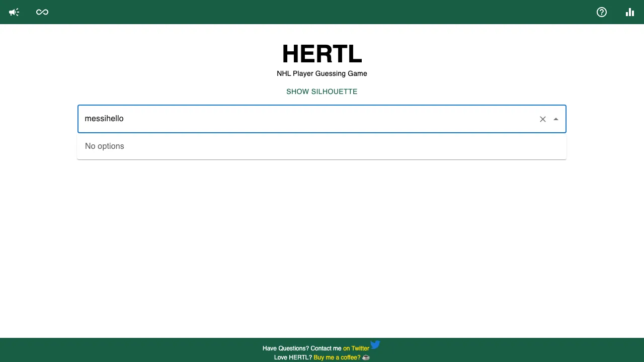644x362 pixels.
Task: Open the 'on Twitter' contact link
Action: pos(356,348)
